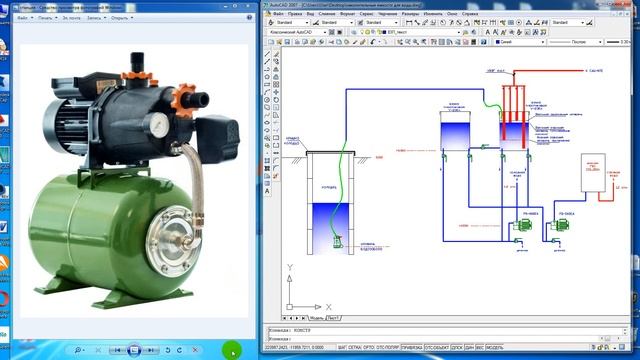The width and height of the screenshot is (640, 360).
Task: Open the Черчение menu in AutoCAD
Action: (387, 13)
